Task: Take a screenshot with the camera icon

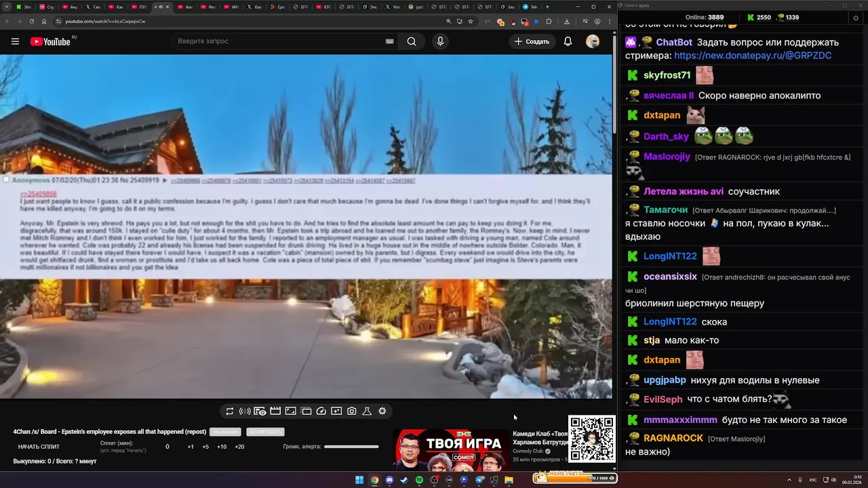Action: 351,411
